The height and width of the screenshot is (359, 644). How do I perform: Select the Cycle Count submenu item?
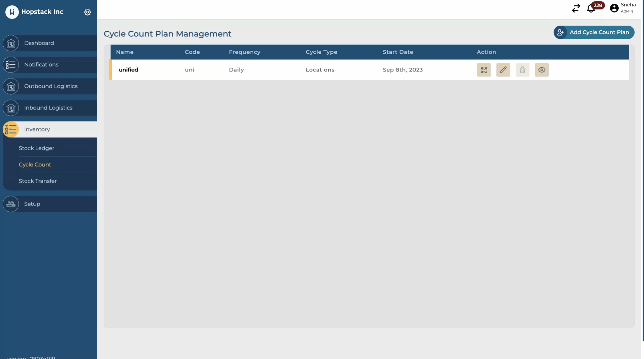click(35, 164)
